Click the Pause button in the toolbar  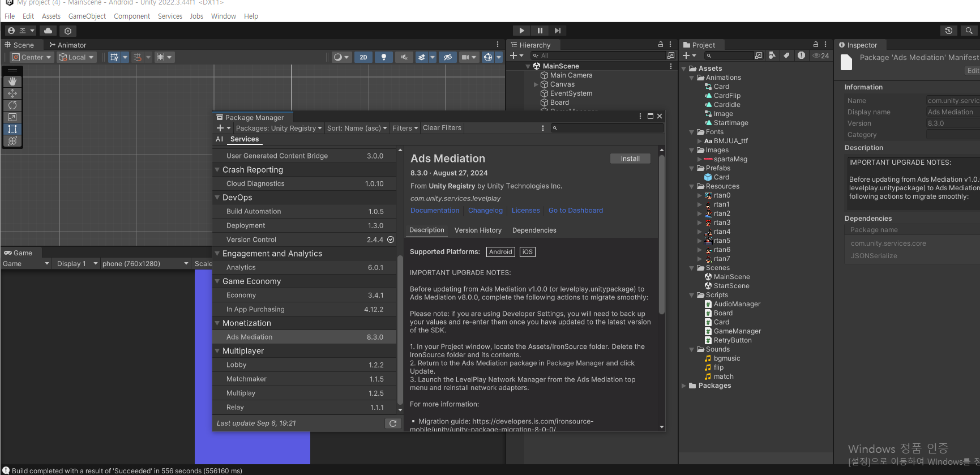[x=540, y=31]
